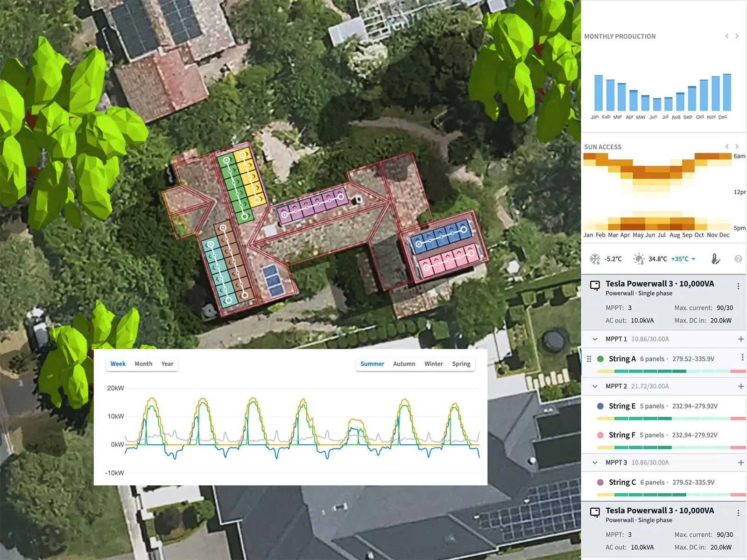Viewport: 747px width, 560px height.
Task: Click the thermometer settings icon
Action: click(715, 259)
